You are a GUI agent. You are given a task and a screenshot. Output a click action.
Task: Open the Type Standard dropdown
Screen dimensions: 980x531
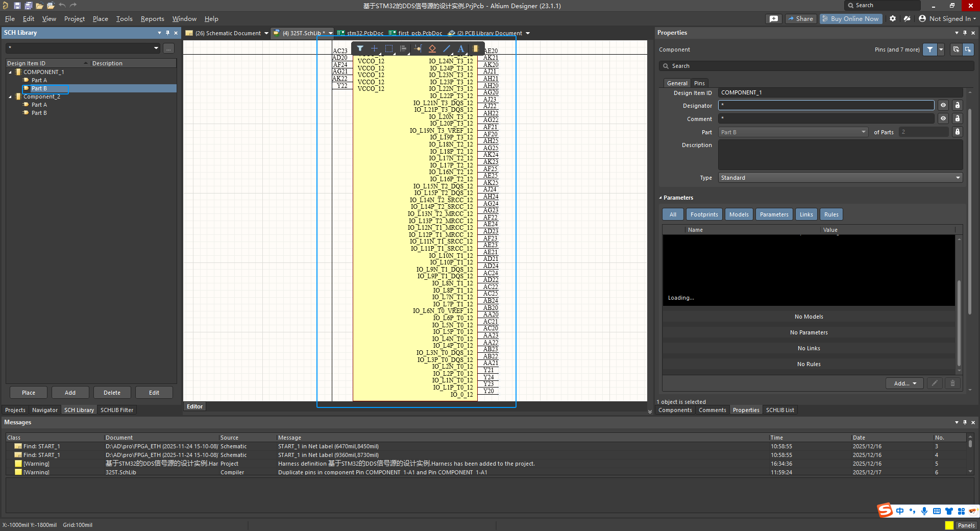[958, 178]
